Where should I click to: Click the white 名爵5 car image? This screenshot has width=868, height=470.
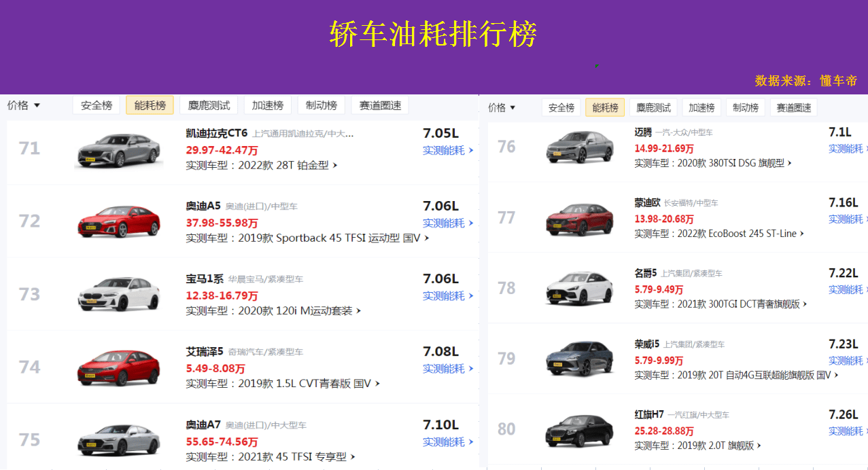(579, 289)
